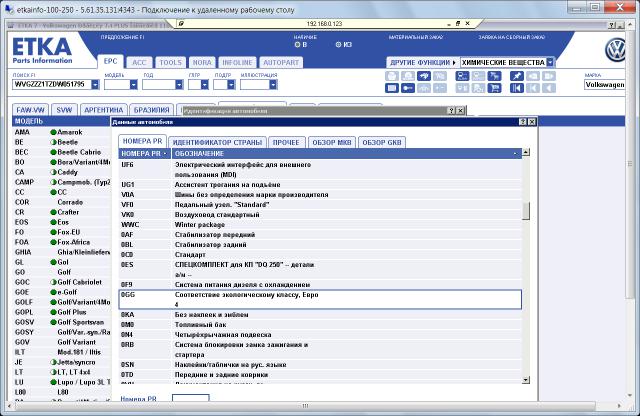Open the ПРОЧЕЕ tab
The image size is (640, 416).
coord(286,142)
